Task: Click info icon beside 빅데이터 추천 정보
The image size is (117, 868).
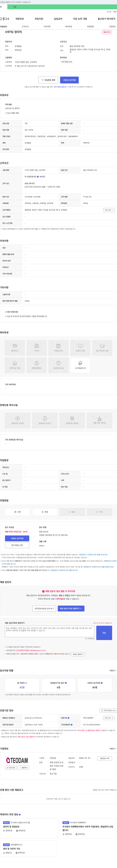Action: coord(20,815)
